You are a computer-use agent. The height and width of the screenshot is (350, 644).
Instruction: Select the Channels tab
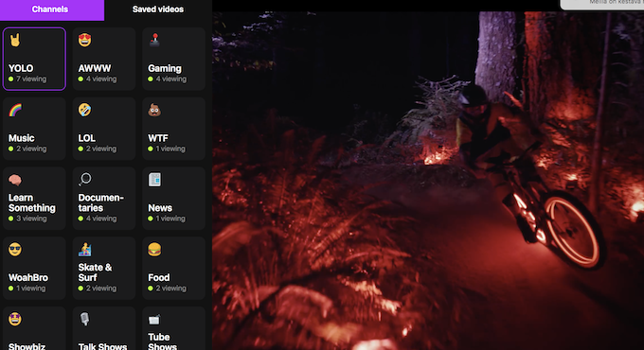(50, 9)
